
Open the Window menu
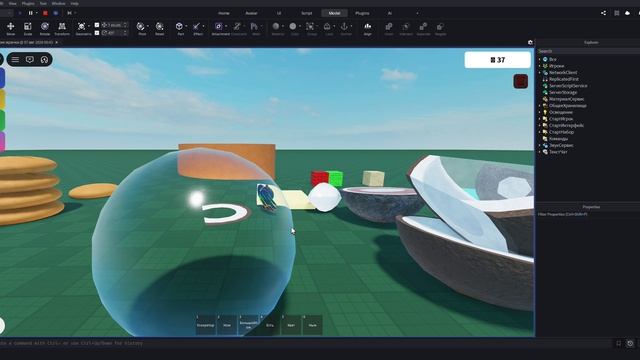tap(58, 3)
